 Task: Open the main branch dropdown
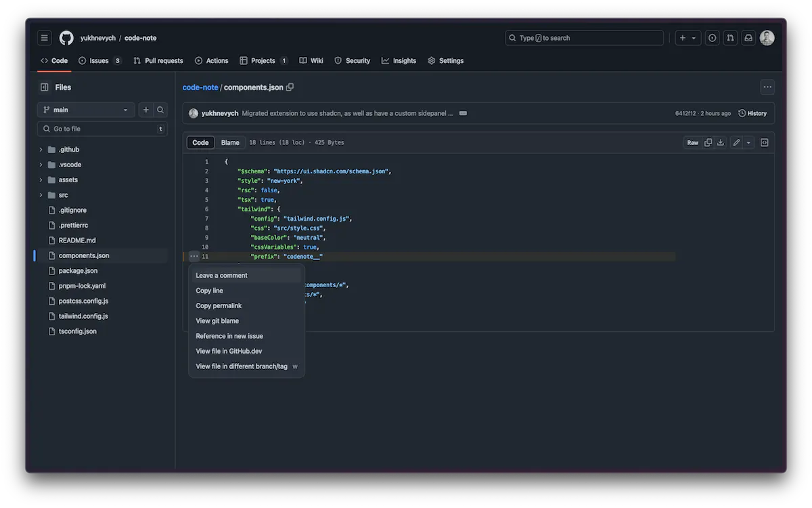coord(86,110)
